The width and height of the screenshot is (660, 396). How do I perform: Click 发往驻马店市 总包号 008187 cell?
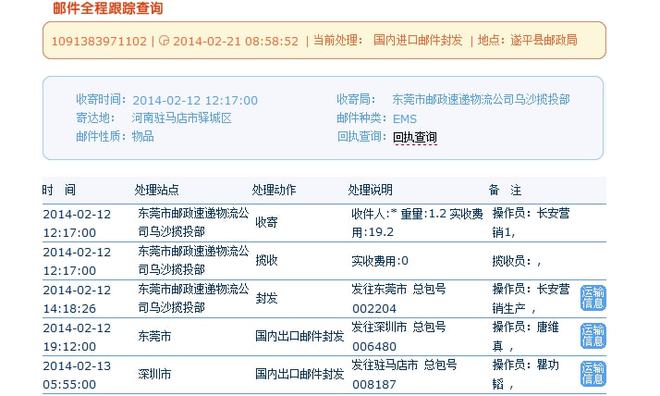(404, 374)
